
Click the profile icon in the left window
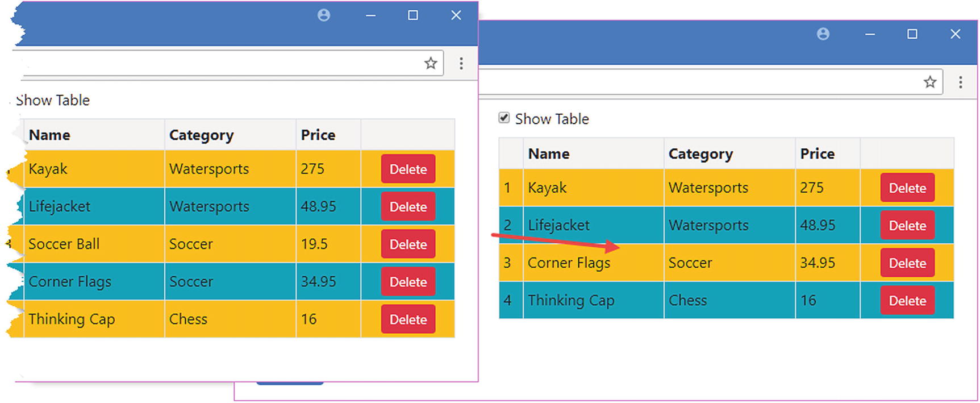coord(324,15)
